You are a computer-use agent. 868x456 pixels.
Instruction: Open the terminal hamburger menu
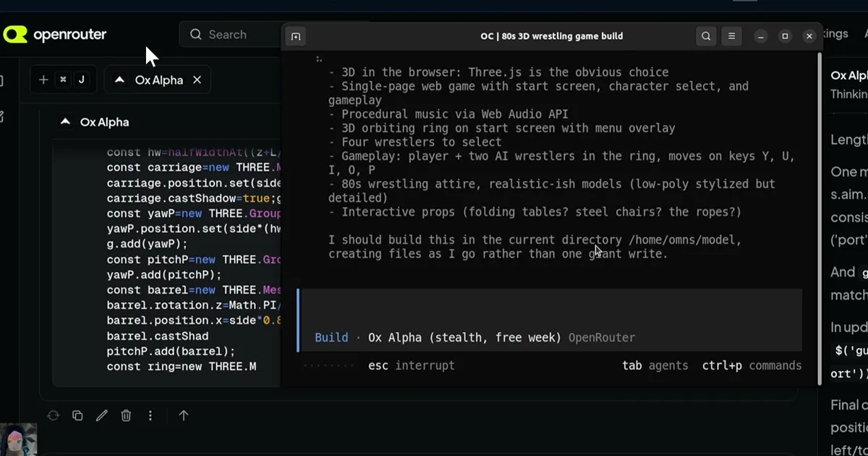coord(731,36)
